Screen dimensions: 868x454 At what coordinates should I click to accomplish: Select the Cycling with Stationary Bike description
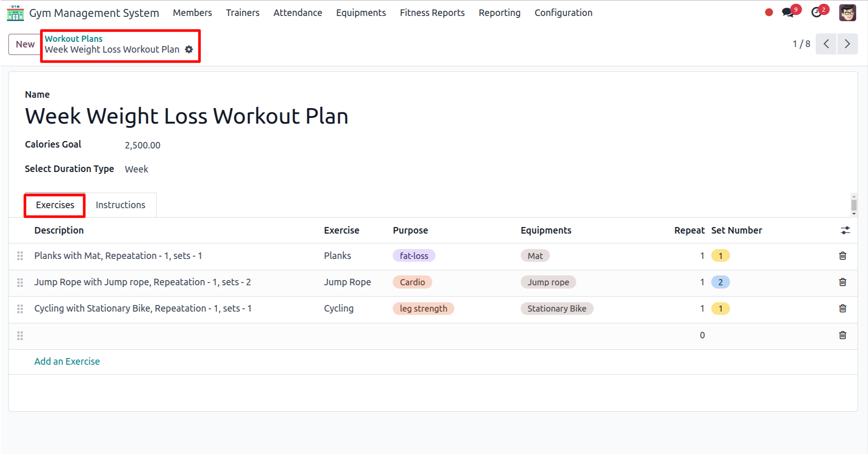[143, 308]
